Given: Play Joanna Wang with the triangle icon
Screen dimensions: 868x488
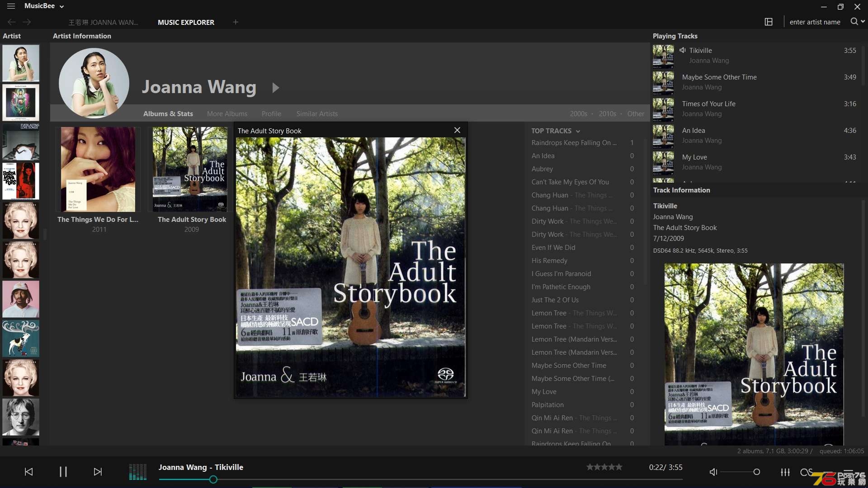Looking at the screenshot, I should click(x=276, y=88).
